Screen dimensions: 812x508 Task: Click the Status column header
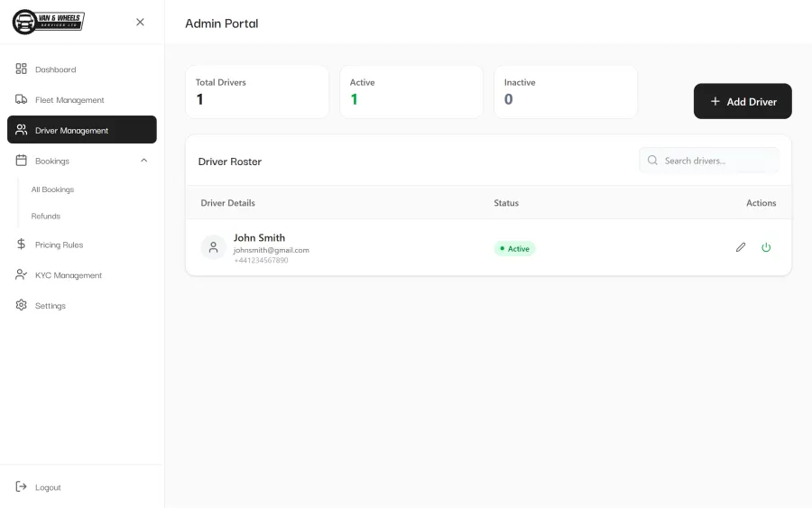(x=506, y=203)
